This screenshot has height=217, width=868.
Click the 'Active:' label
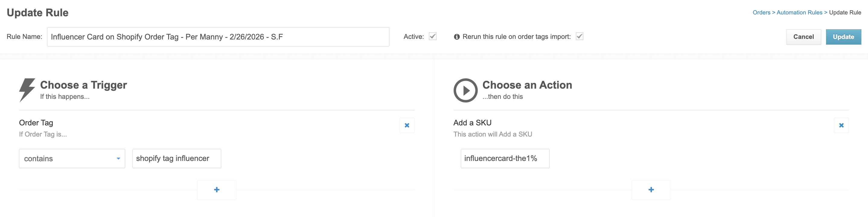point(413,37)
